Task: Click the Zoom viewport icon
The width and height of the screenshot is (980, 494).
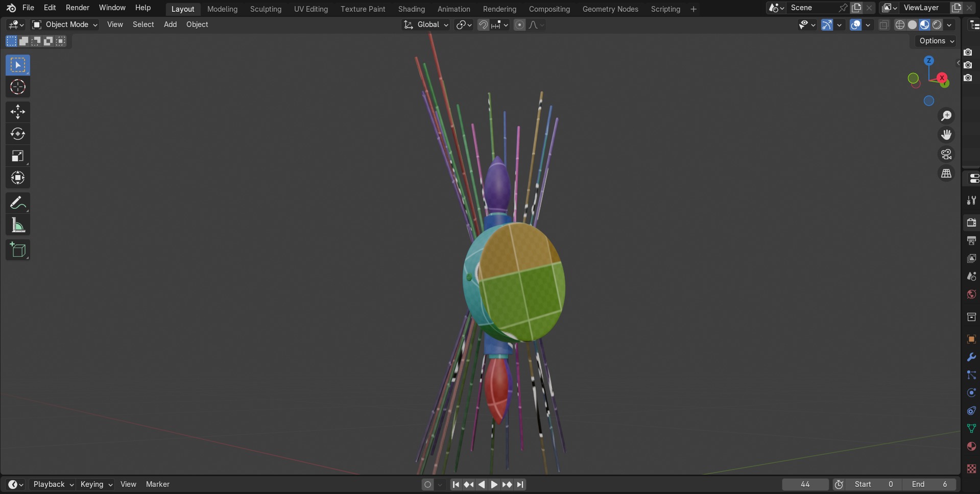Action: 946,116
